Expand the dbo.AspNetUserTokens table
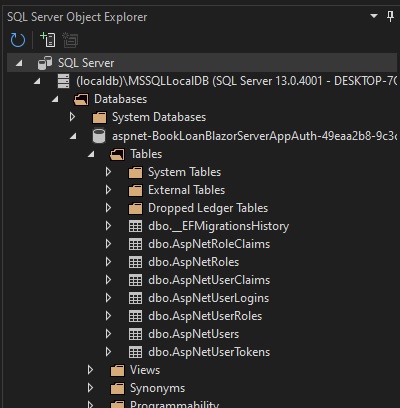Screen dimensions: 400x408 (108, 352)
